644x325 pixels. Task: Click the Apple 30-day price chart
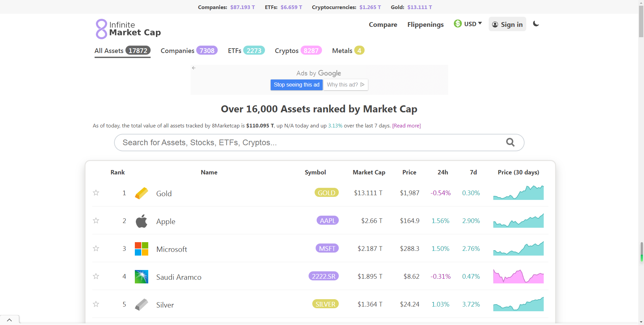tap(518, 221)
